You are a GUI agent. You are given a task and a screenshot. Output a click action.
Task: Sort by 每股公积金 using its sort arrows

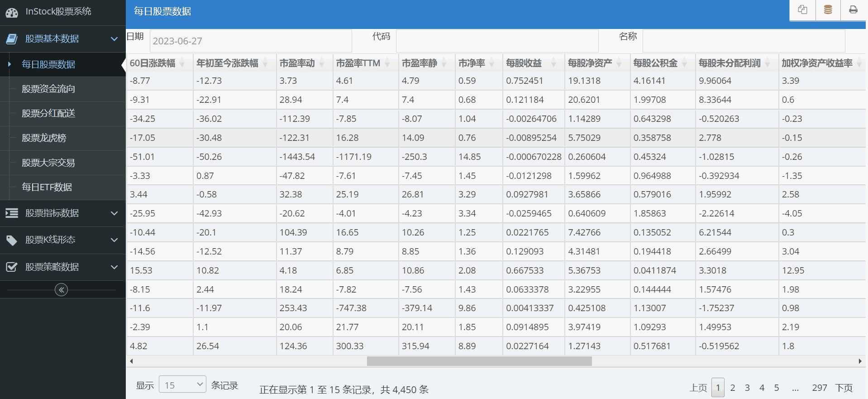[685, 63]
